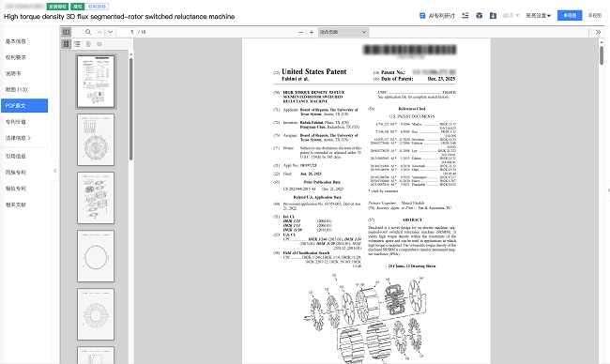
Task: Click the blue outlined tag
Action: tap(97, 7)
